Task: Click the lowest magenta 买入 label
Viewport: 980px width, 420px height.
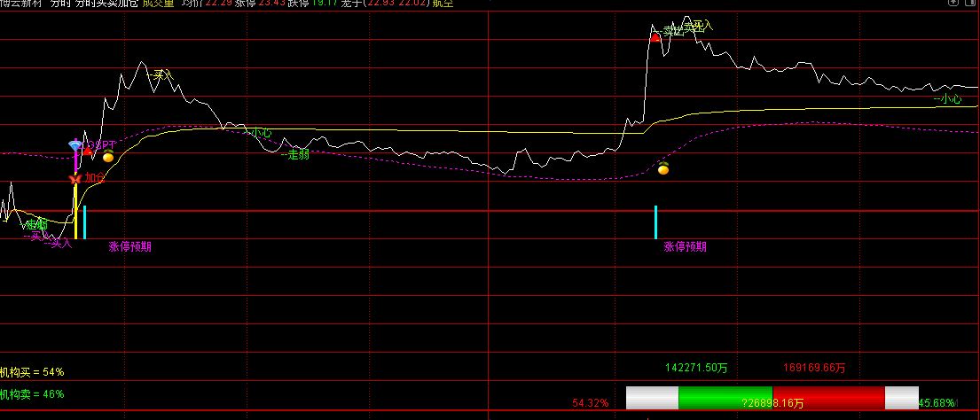Action: [59, 244]
